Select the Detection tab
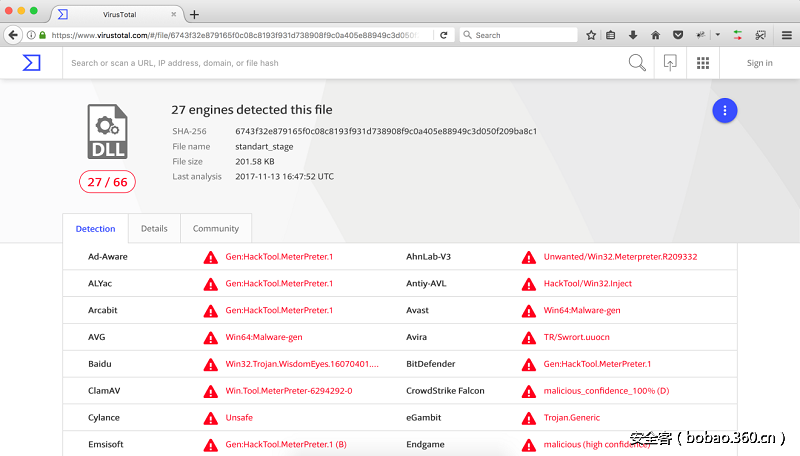800x456 pixels. (96, 229)
